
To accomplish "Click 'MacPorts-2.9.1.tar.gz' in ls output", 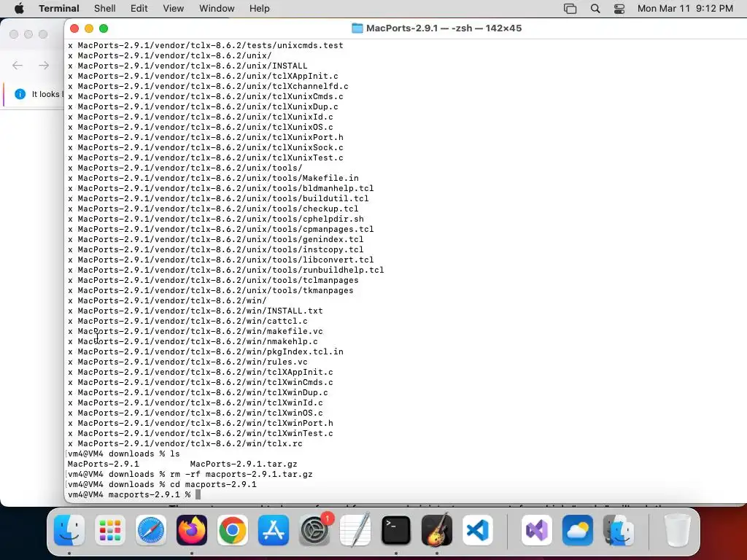I will 244,464.
